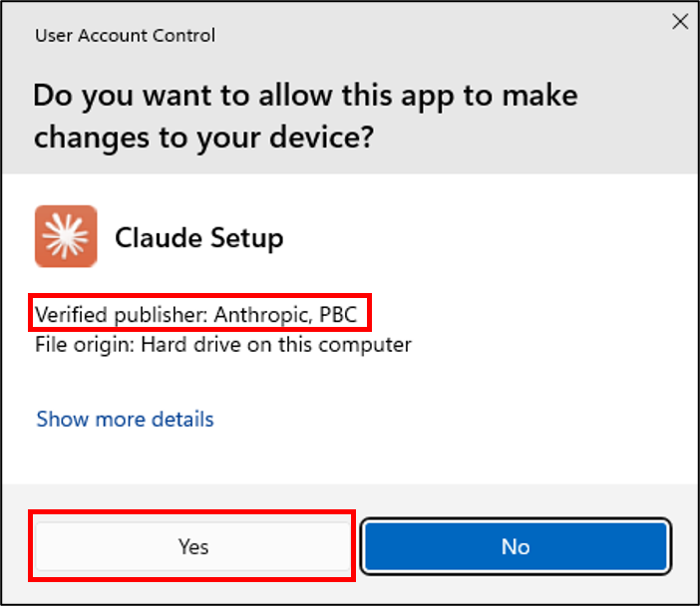Click the gray header area beside the title
Screen dimensions: 700x606
coord(449,36)
